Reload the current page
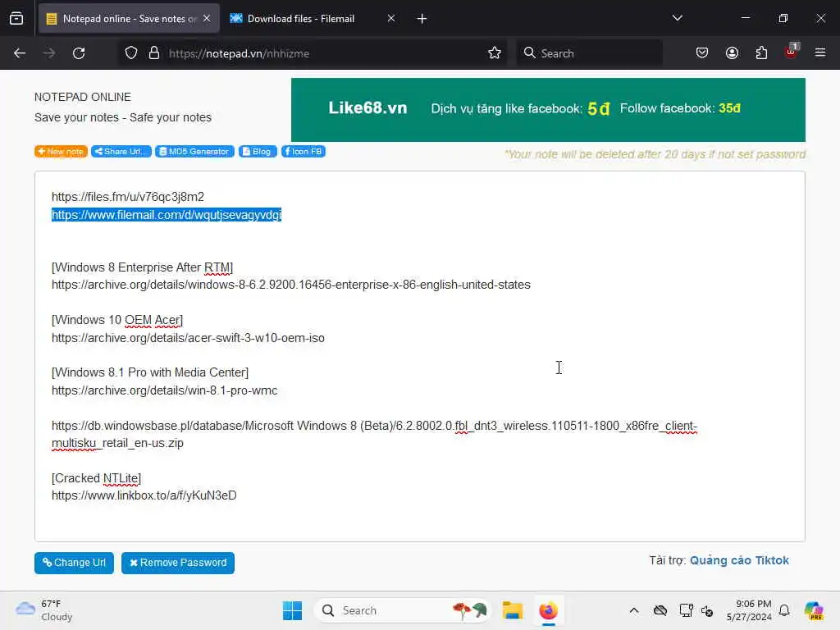 (79, 53)
